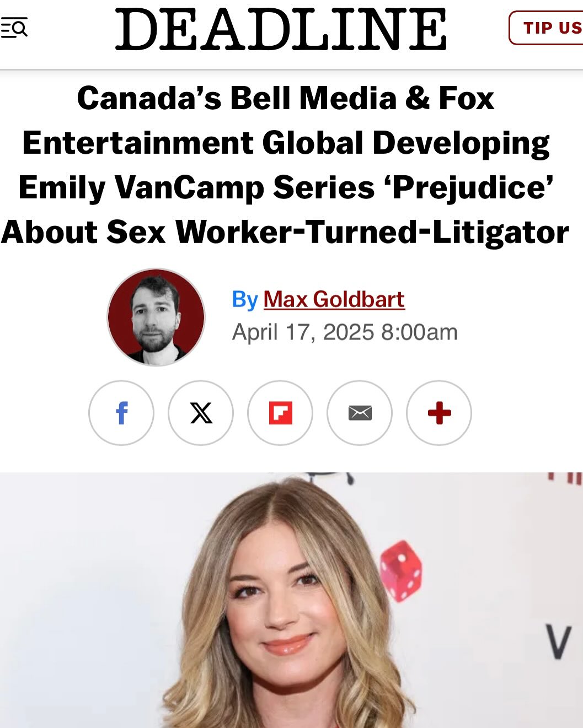This screenshot has height=728, width=583.
Task: Open the woman's article photo
Action: tap(291, 600)
